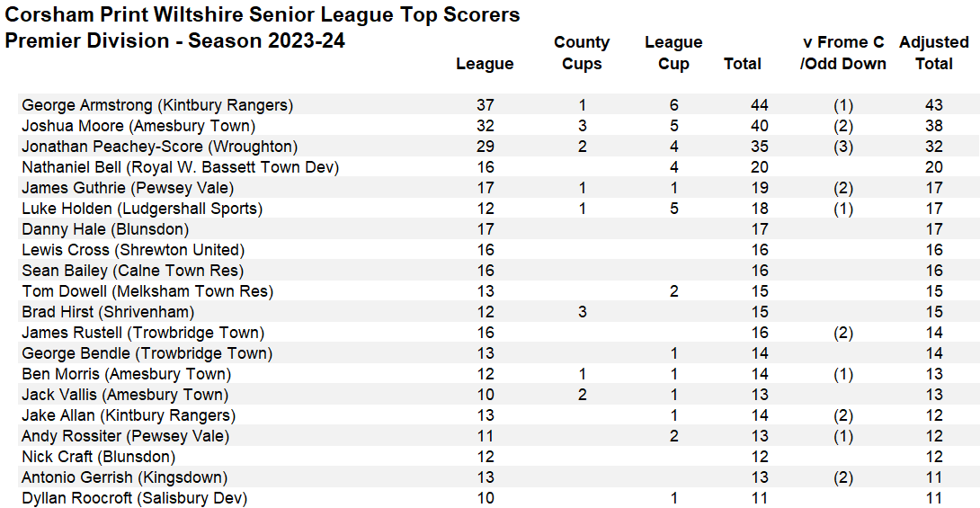The height and width of the screenshot is (508, 980).
Task: Select Jonathan Peachey-Score (Wroughton) name
Action: tap(159, 147)
